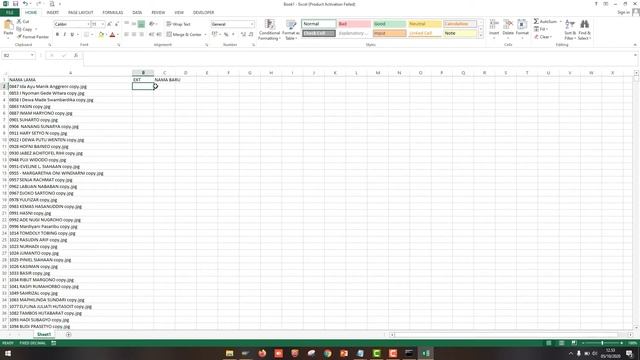Click the Cut scissors icon
The image size is (640, 360).
(x=19, y=21)
